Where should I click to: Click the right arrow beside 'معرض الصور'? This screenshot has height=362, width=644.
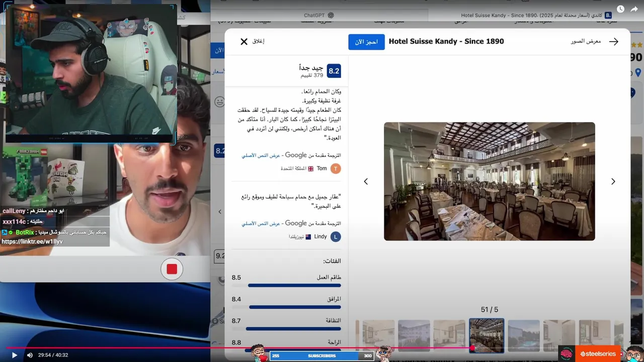[614, 42]
